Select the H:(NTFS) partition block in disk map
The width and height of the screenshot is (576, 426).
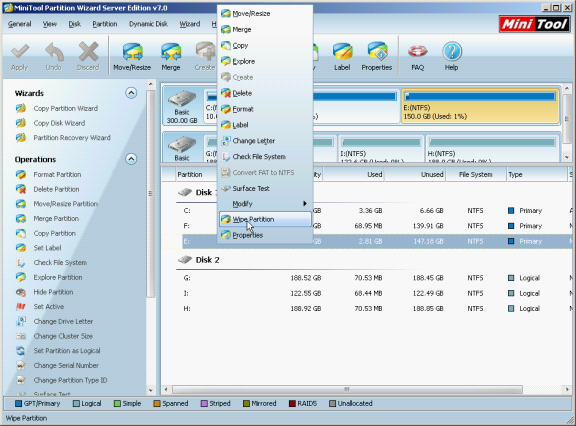coord(492,150)
